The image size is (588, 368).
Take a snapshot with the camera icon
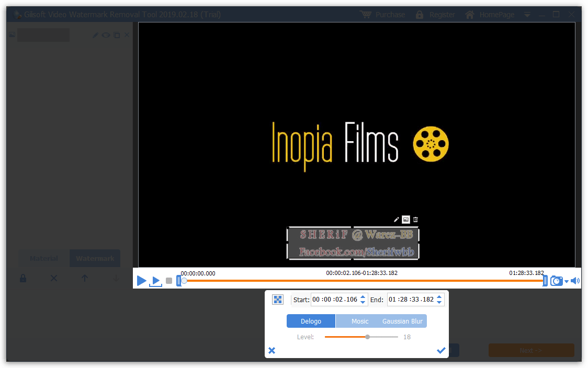(556, 281)
